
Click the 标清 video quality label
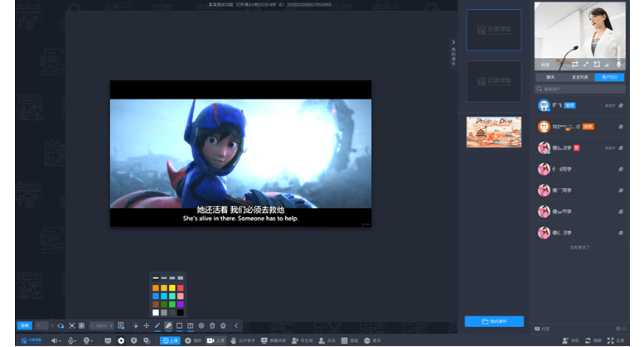[545, 65]
